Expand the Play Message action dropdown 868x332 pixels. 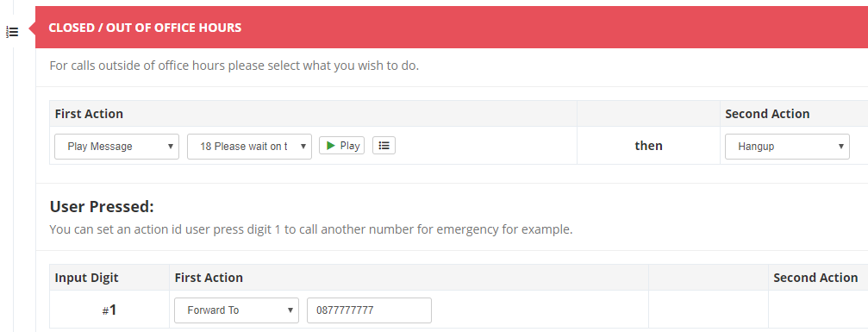117,147
